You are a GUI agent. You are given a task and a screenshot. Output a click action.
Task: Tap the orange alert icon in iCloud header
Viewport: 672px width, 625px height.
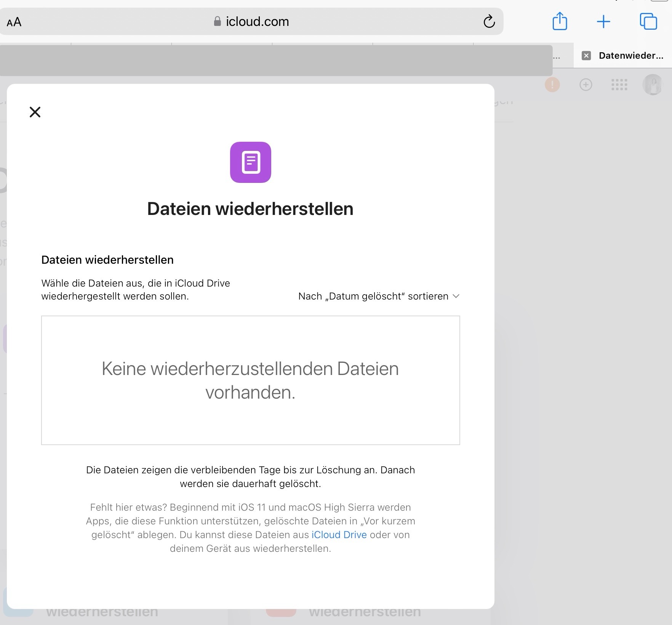tap(552, 85)
